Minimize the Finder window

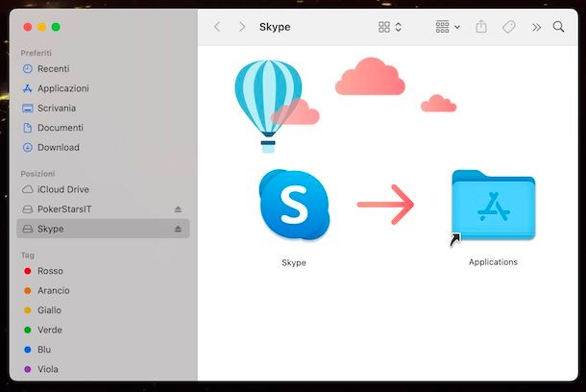(x=42, y=27)
